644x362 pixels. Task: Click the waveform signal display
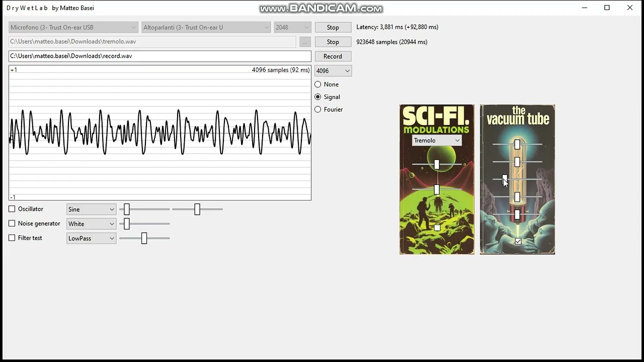click(x=160, y=133)
